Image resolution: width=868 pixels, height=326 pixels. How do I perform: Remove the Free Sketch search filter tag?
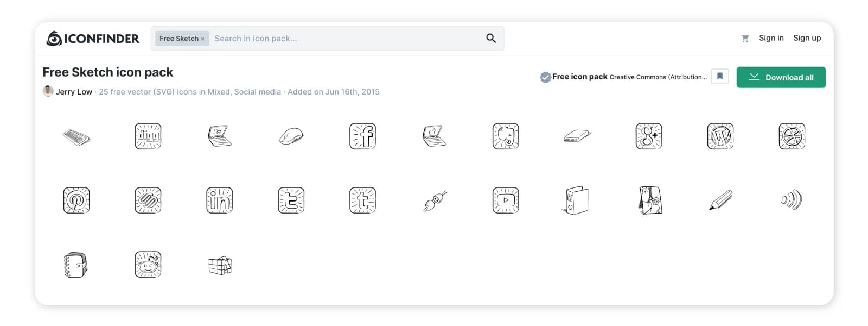click(202, 39)
